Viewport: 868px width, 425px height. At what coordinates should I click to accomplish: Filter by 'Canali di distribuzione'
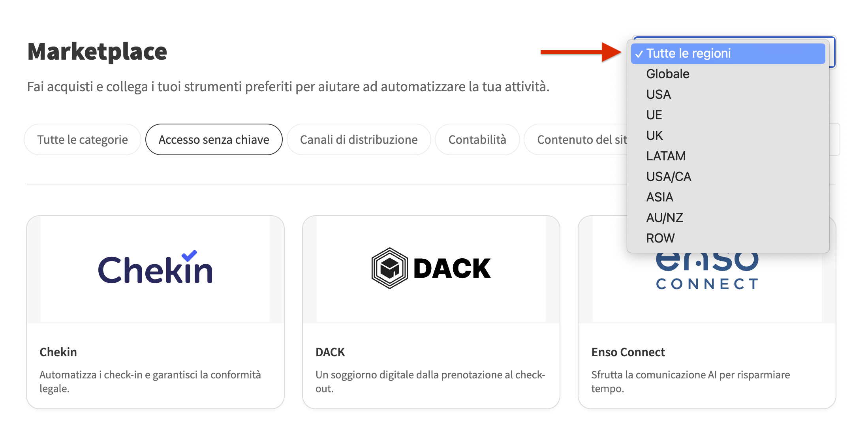pyautogui.click(x=359, y=139)
